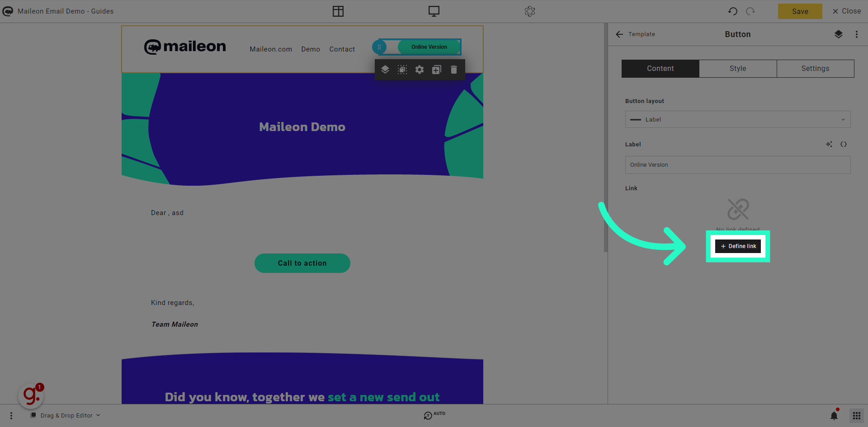Select the 'Kind regards,' text
The height and width of the screenshot is (427, 868).
[x=173, y=303]
